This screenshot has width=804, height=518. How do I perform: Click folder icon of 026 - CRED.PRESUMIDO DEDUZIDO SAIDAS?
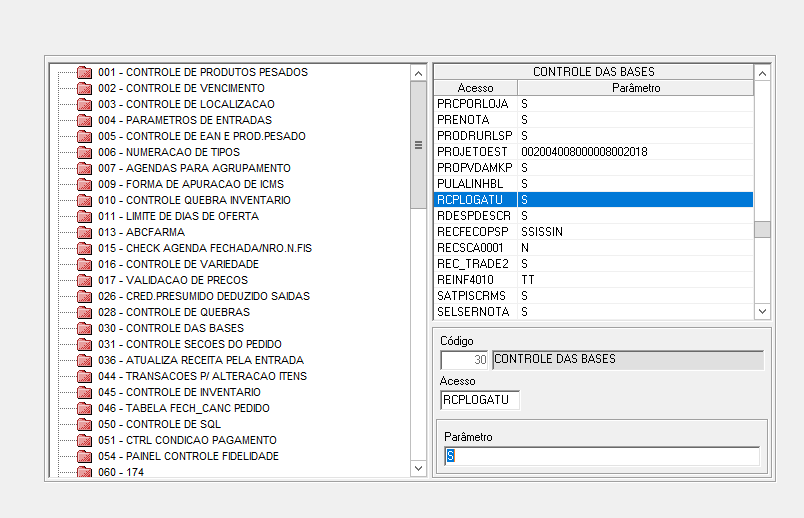pos(84,296)
